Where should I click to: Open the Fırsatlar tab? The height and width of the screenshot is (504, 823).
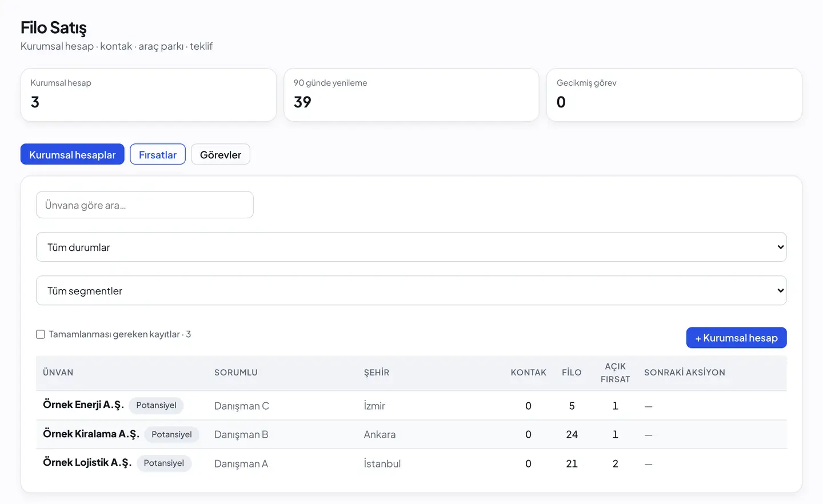(158, 154)
